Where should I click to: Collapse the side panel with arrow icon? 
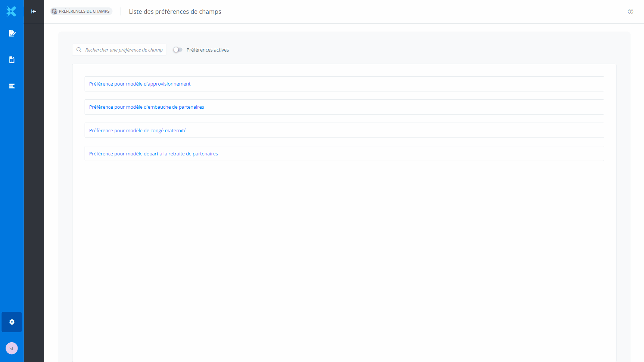[34, 12]
